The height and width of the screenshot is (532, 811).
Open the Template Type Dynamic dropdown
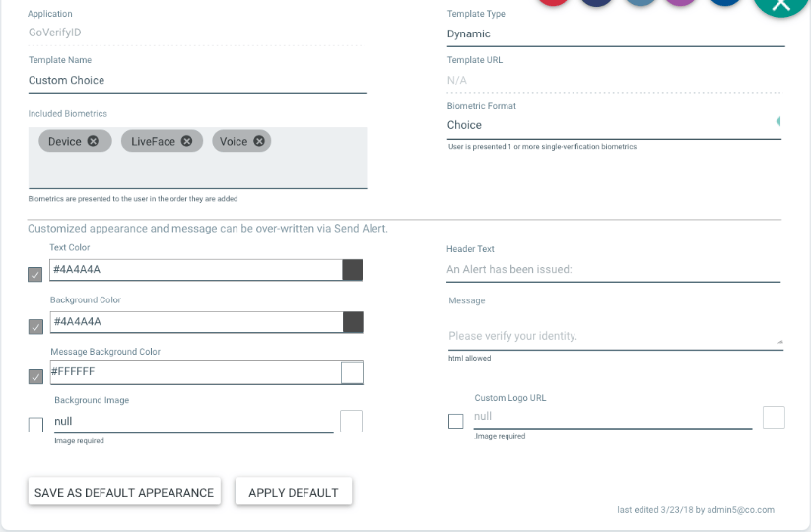616,34
